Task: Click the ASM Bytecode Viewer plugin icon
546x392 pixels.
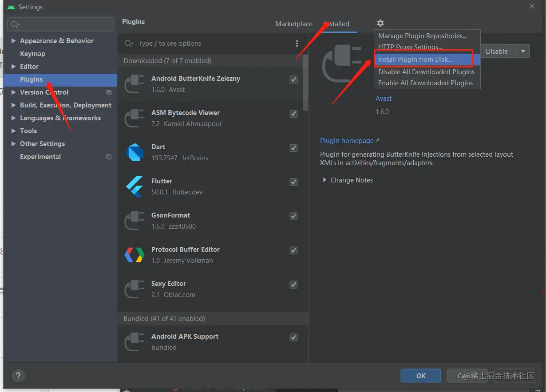Action: [x=135, y=118]
